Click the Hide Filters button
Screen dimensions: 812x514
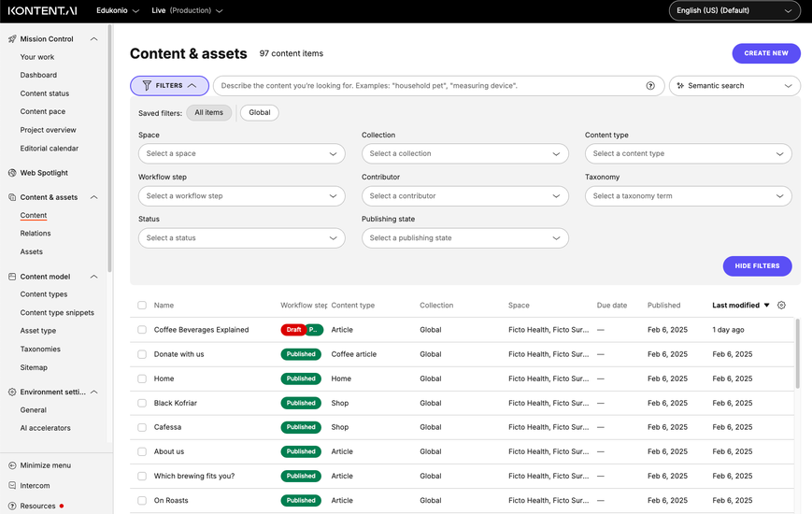[x=757, y=265]
